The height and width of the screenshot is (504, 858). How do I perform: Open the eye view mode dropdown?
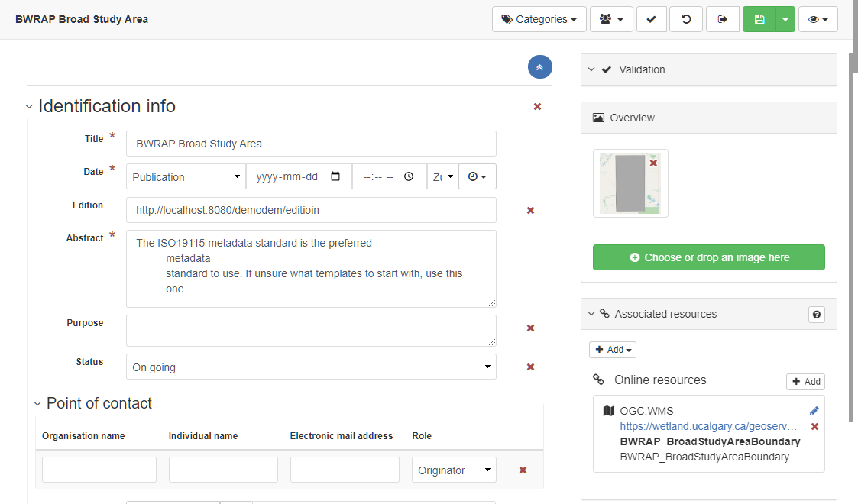click(818, 19)
